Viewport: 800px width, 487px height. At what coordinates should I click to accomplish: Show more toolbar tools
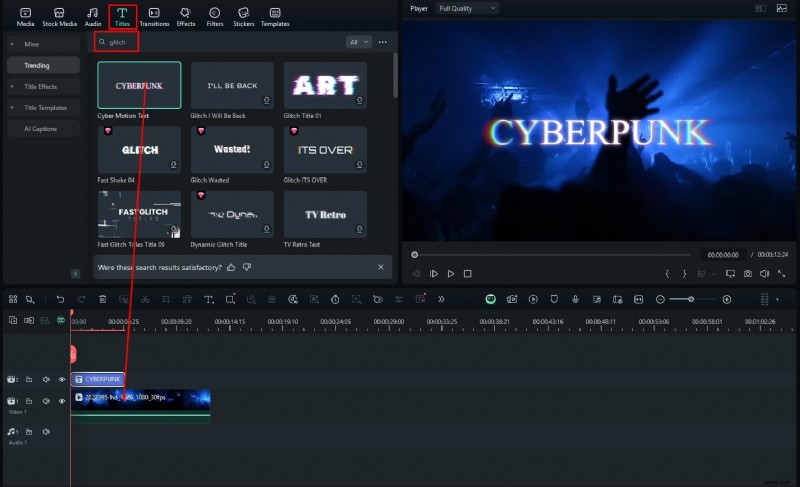point(441,299)
